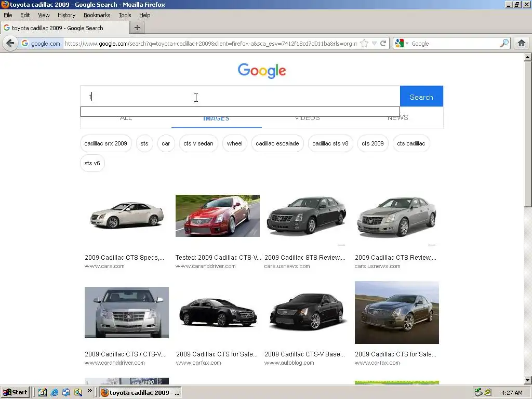Open the Tested: 2009 Cadillac CTS-V link
Image resolution: width=532 pixels, height=399 pixels.
(218, 258)
